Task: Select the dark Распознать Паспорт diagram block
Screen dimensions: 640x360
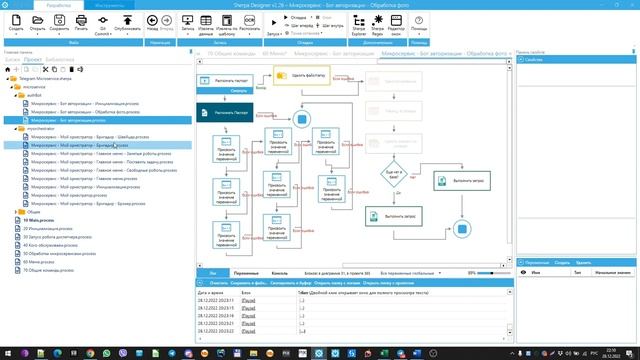Action: click(x=225, y=112)
